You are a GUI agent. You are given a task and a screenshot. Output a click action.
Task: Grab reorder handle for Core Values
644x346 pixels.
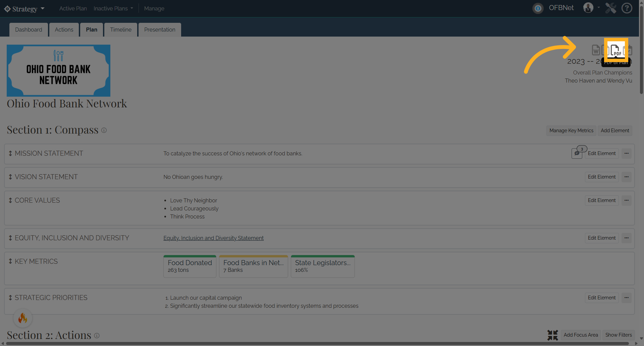click(10, 200)
